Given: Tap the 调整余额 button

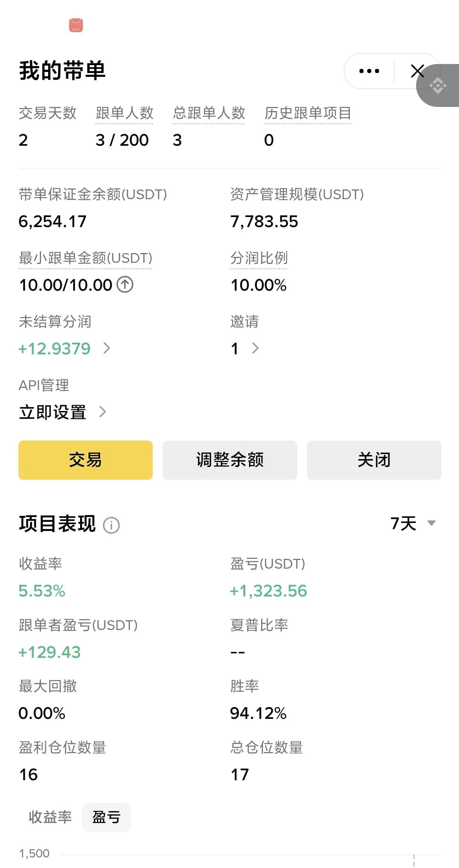Looking at the screenshot, I should coord(229,460).
